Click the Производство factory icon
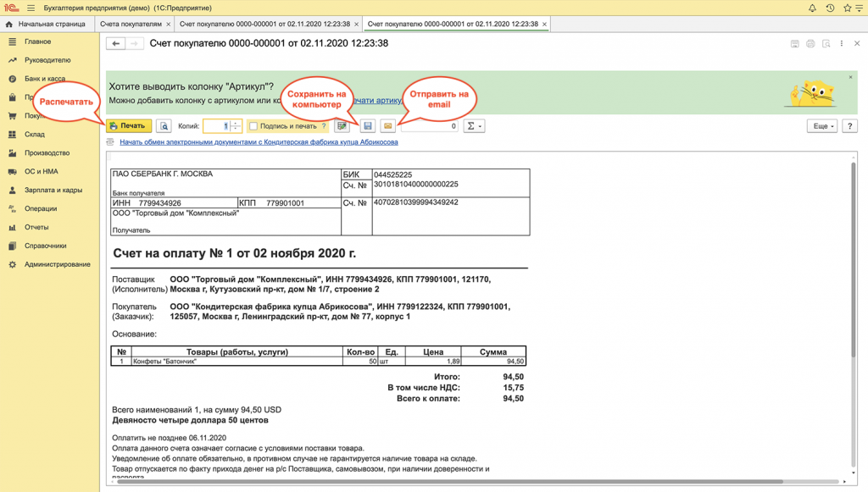This screenshot has width=868, height=492. click(x=12, y=152)
